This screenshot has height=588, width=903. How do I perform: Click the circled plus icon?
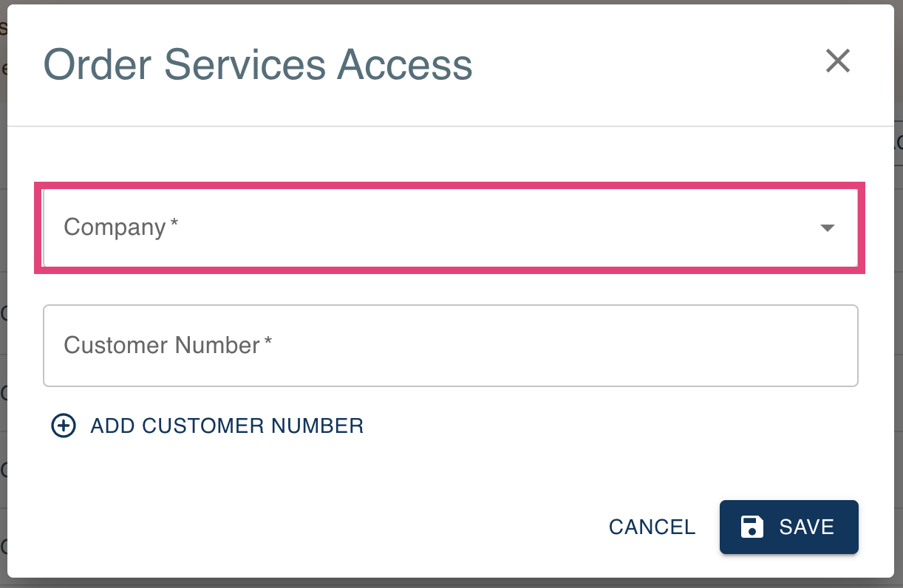point(64,425)
